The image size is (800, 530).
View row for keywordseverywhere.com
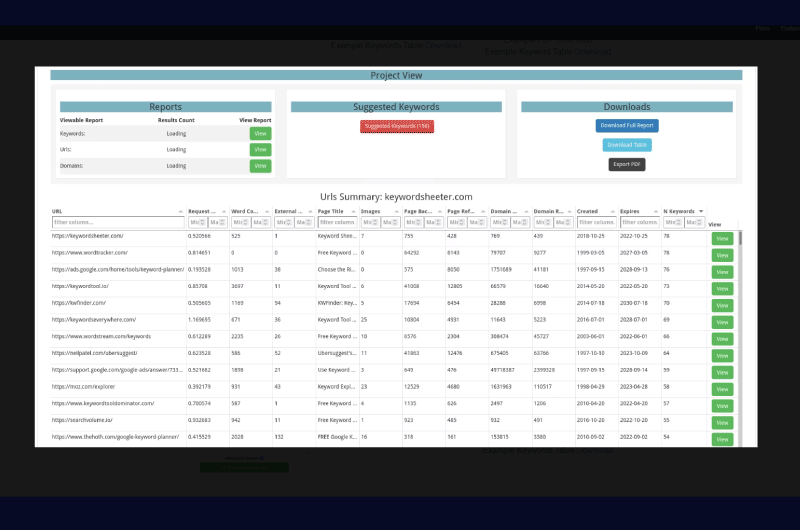(x=722, y=322)
